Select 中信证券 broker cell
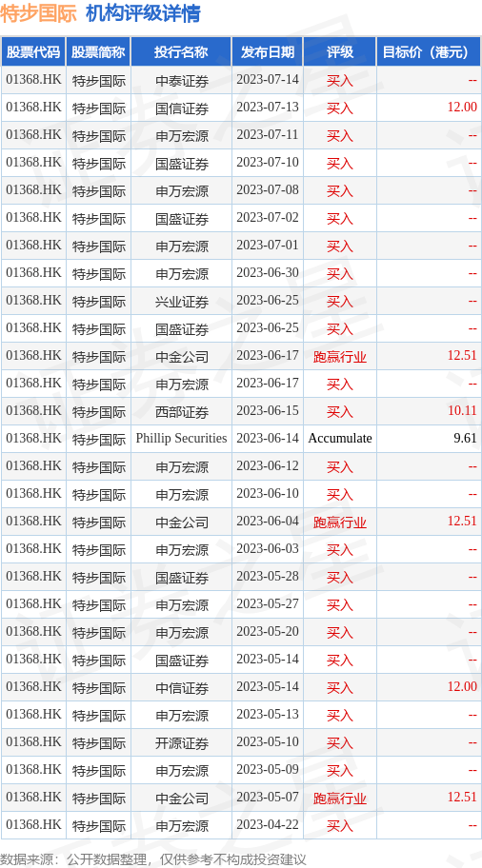Screen dimensions: 482x868 pyautogui.click(x=182, y=687)
